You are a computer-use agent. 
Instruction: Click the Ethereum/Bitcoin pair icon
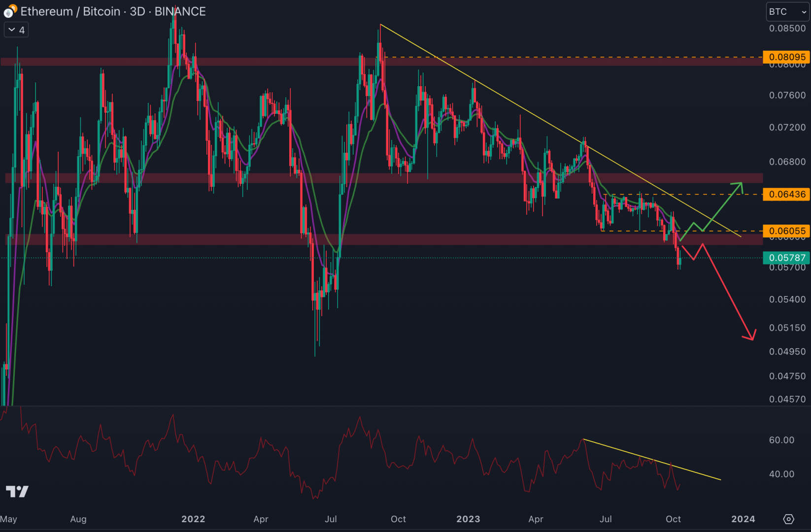[x=10, y=11]
